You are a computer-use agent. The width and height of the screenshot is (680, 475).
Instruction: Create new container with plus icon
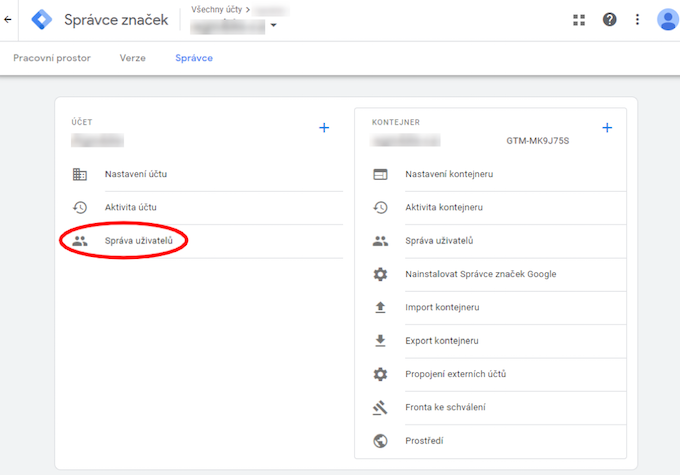tap(607, 128)
